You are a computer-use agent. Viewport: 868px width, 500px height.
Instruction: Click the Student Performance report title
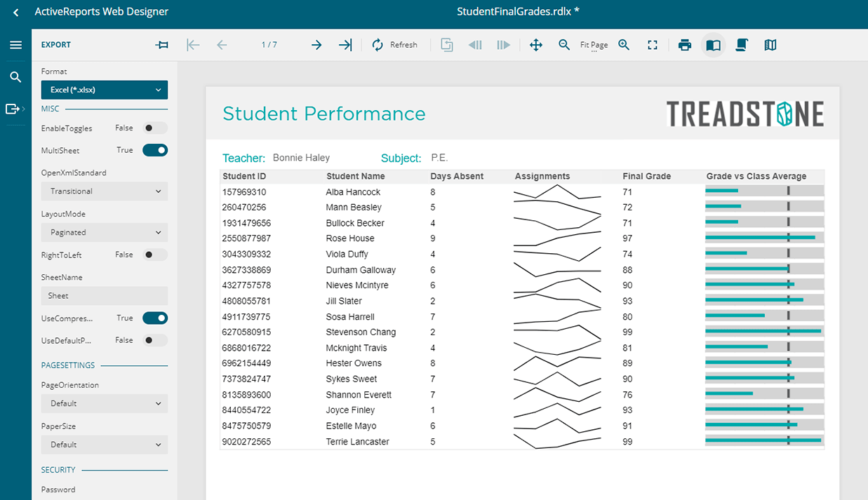pos(324,114)
